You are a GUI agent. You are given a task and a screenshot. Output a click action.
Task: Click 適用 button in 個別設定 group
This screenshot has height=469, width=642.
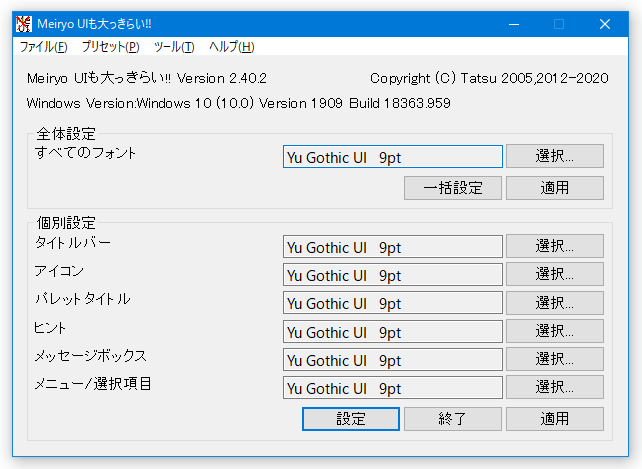tap(555, 419)
